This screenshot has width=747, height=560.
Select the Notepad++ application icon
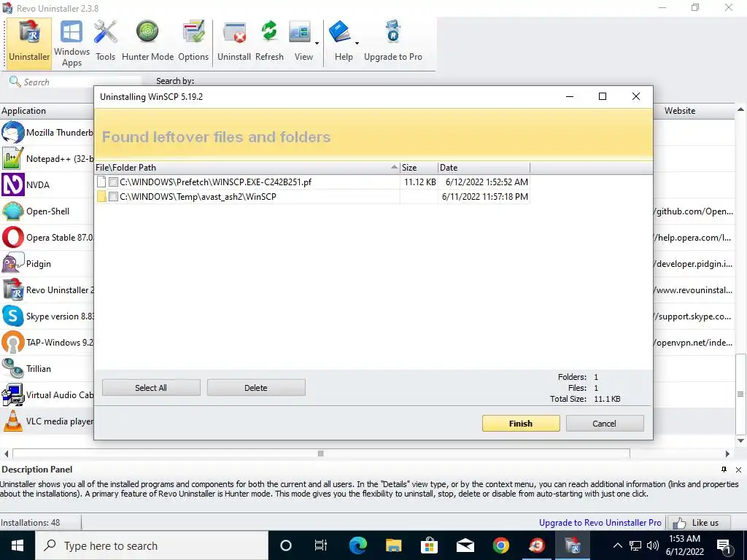coord(13,158)
